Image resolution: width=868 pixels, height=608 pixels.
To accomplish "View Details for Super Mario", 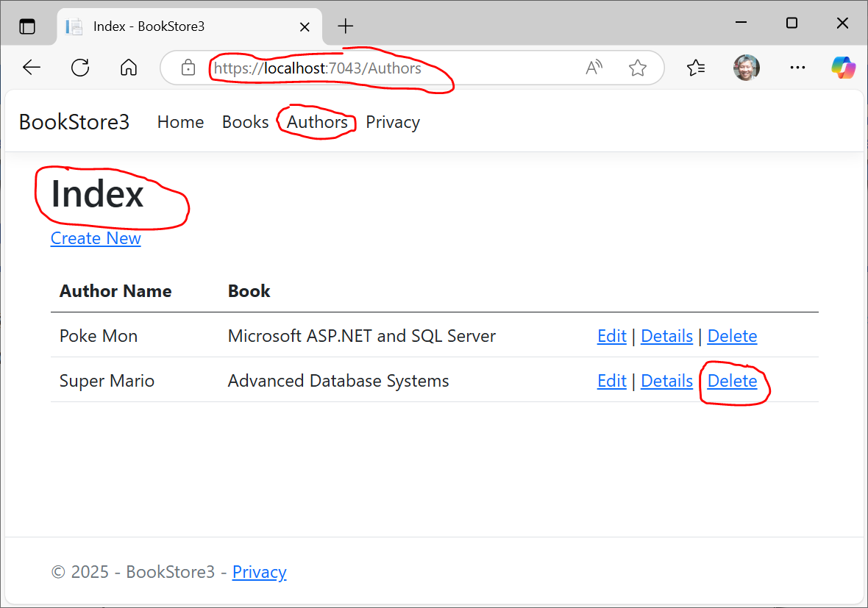I will click(666, 381).
